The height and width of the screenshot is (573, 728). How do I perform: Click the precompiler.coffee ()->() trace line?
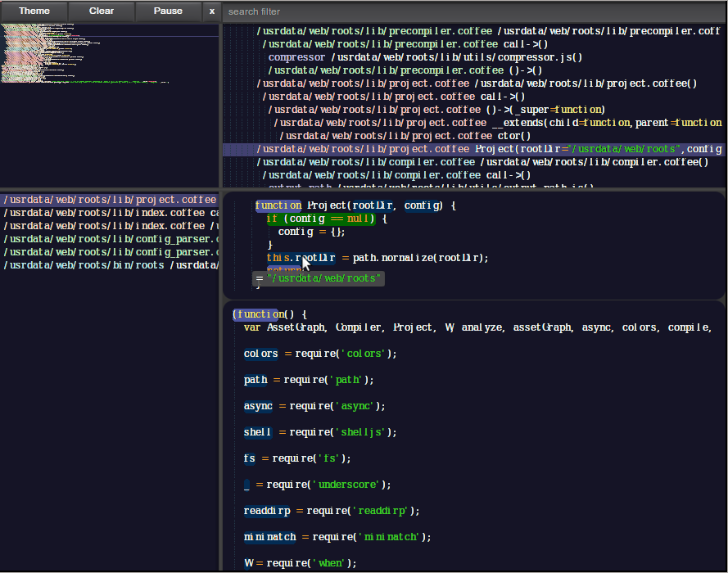pos(405,70)
